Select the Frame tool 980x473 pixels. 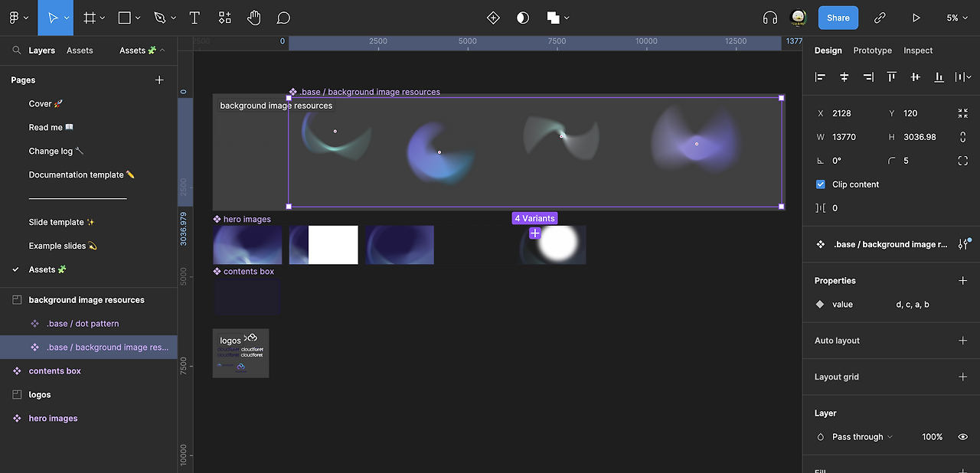point(90,18)
